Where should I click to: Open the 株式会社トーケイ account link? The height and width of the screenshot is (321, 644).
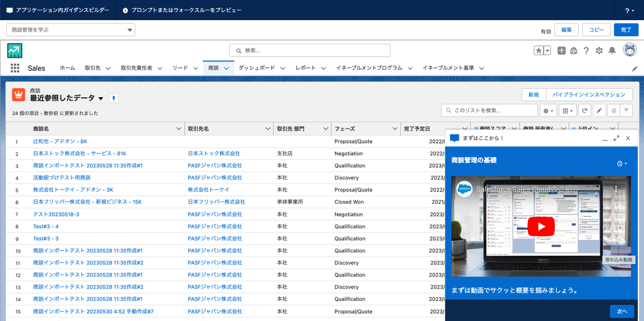coord(208,190)
